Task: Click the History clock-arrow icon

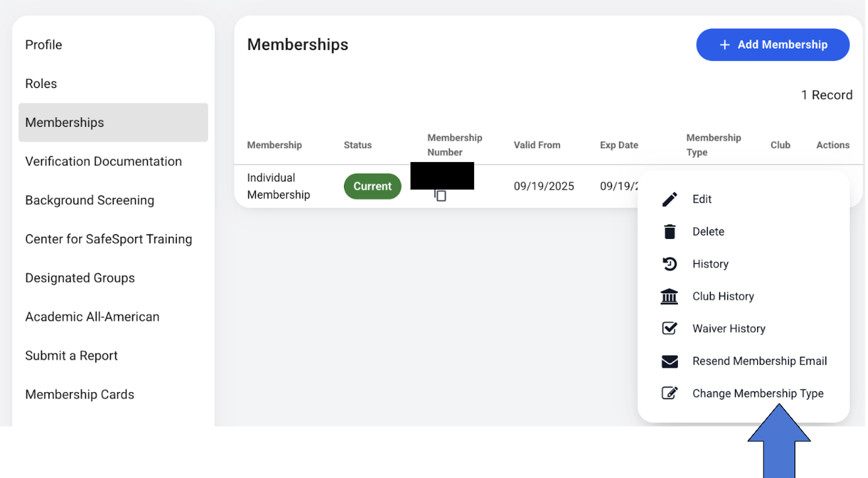Action: tap(670, 264)
